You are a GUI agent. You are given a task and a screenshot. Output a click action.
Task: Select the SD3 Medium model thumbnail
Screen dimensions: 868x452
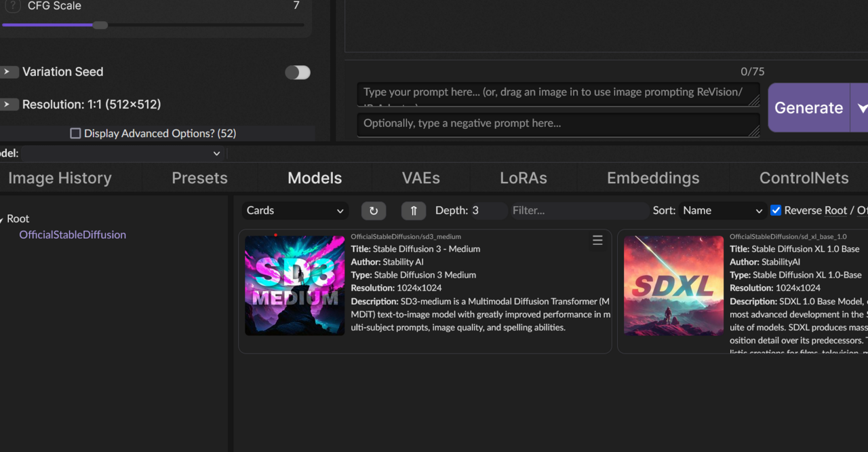(x=294, y=286)
